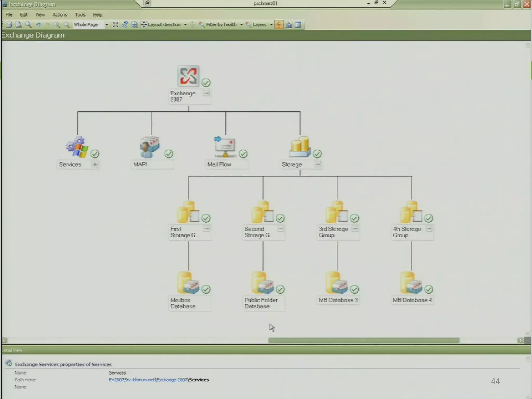Image resolution: width=532 pixels, height=399 pixels.
Task: Toggle the highlighted orange toolbar button
Action: click(278, 25)
